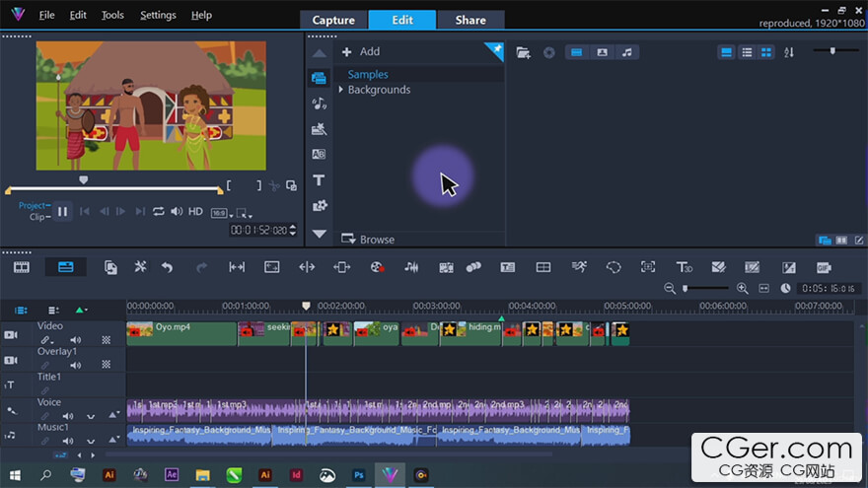The image size is (868, 488).
Task: Open the GIF creator tool
Action: pos(824,267)
